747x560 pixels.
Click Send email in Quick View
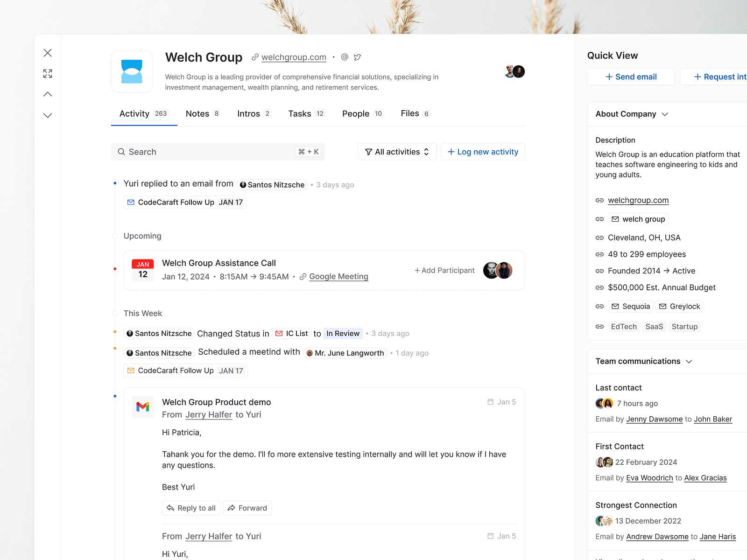(x=631, y=77)
